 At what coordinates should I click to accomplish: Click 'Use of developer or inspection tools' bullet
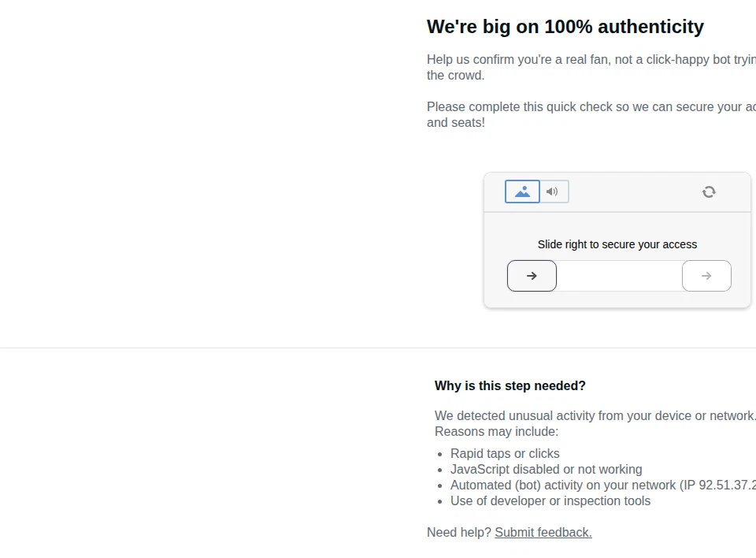click(x=550, y=501)
